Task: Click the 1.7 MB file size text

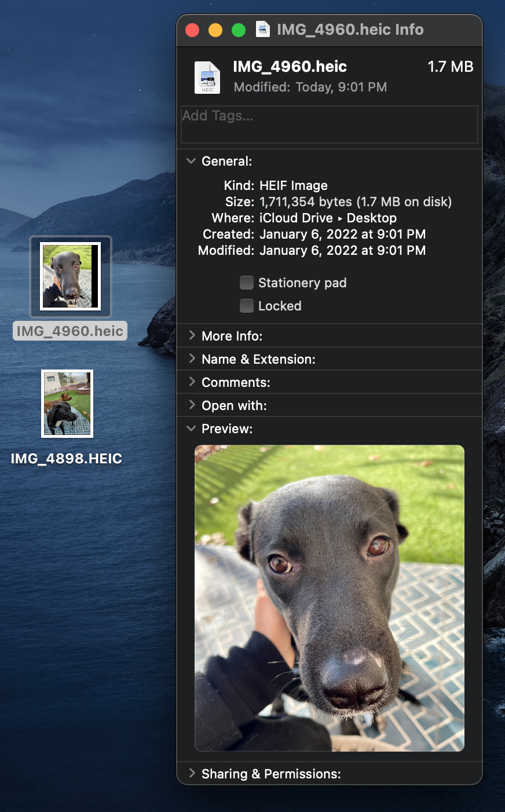Action: [451, 67]
